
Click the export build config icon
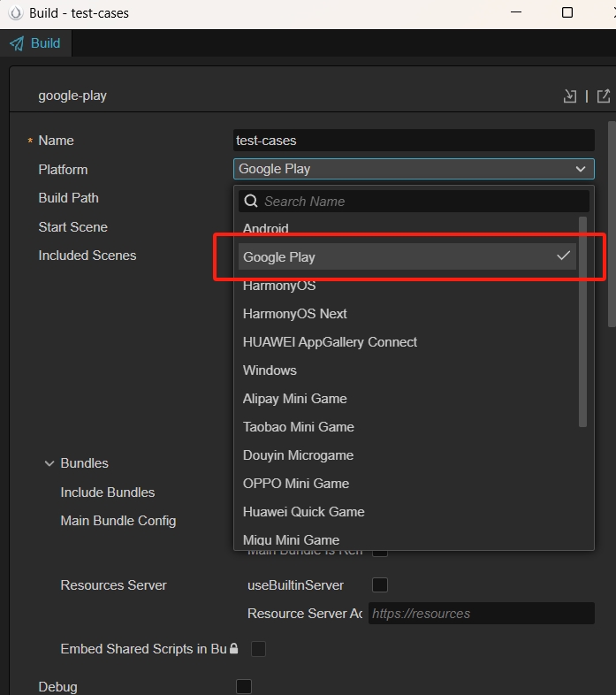click(x=604, y=95)
